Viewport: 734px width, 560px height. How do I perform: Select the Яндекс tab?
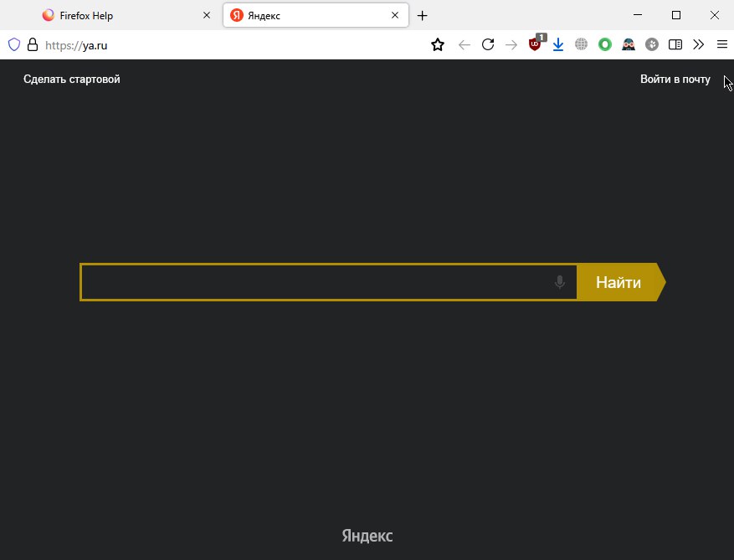click(316, 15)
